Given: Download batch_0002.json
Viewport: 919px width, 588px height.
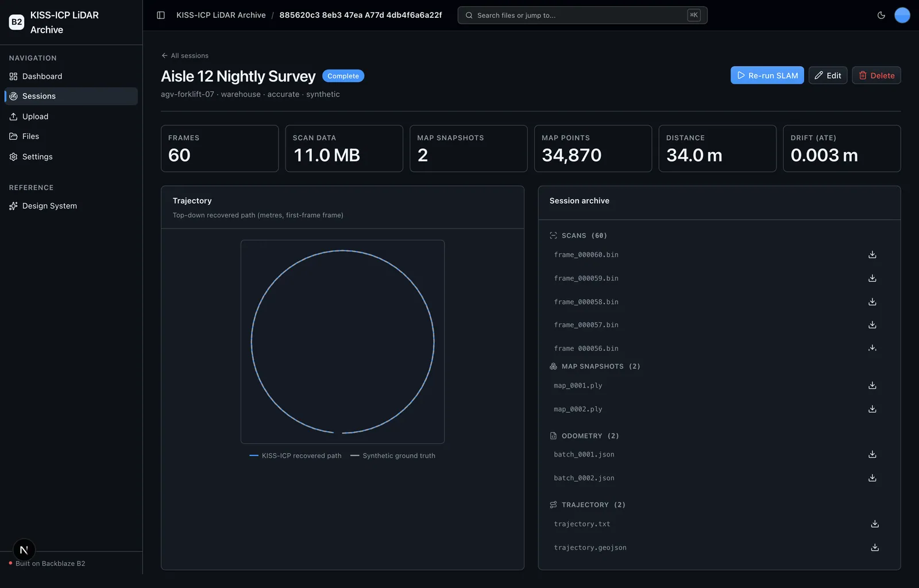Looking at the screenshot, I should click(x=872, y=478).
